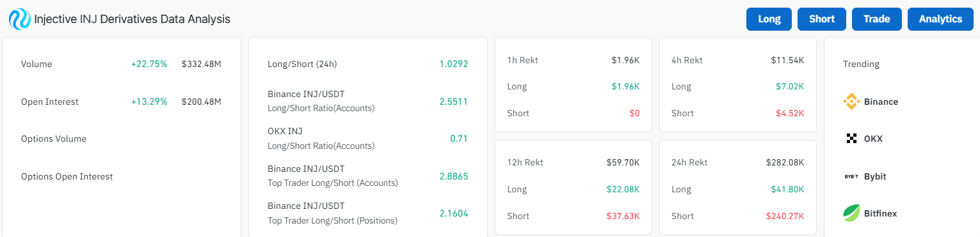Click the 24h Rekt total $282.08K

pyautogui.click(x=785, y=162)
